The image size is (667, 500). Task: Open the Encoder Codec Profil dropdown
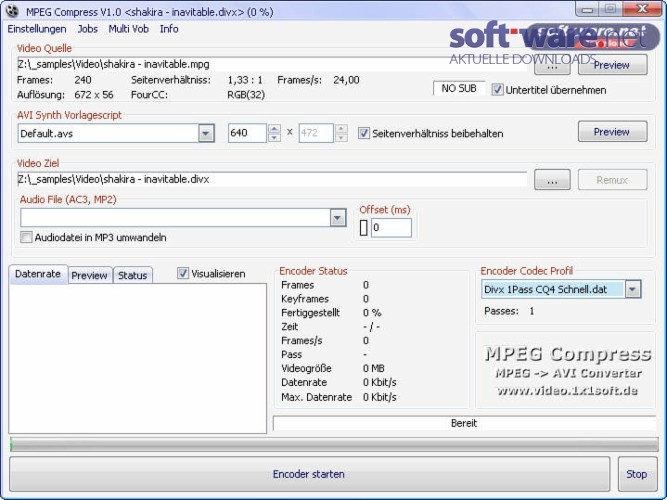[x=633, y=289]
